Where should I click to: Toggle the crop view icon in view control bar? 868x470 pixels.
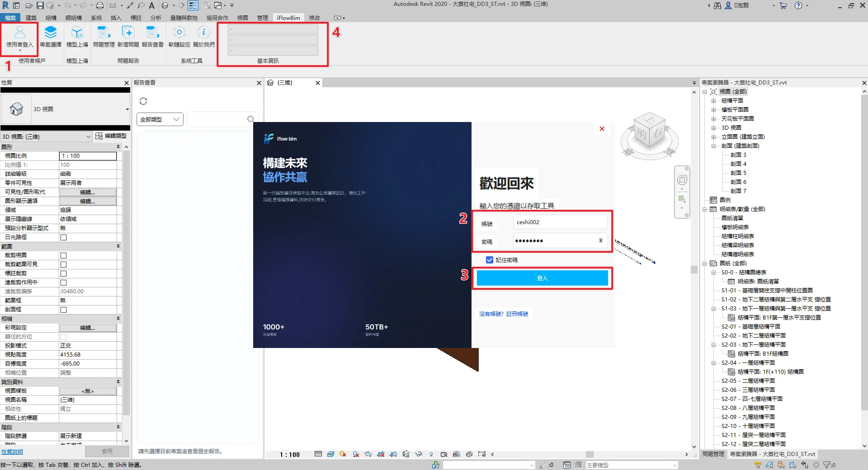coord(381,454)
